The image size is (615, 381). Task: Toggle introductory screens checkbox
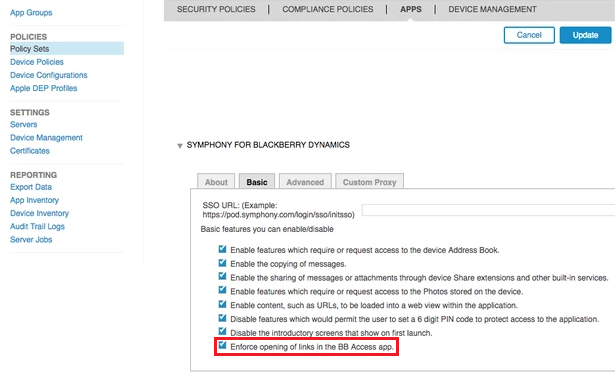coord(222,332)
